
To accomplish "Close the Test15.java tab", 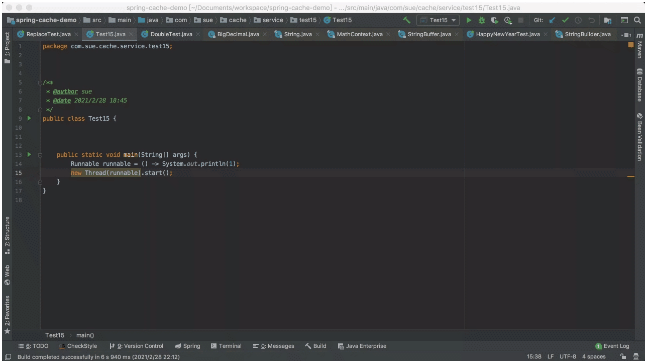I will click(x=131, y=35).
